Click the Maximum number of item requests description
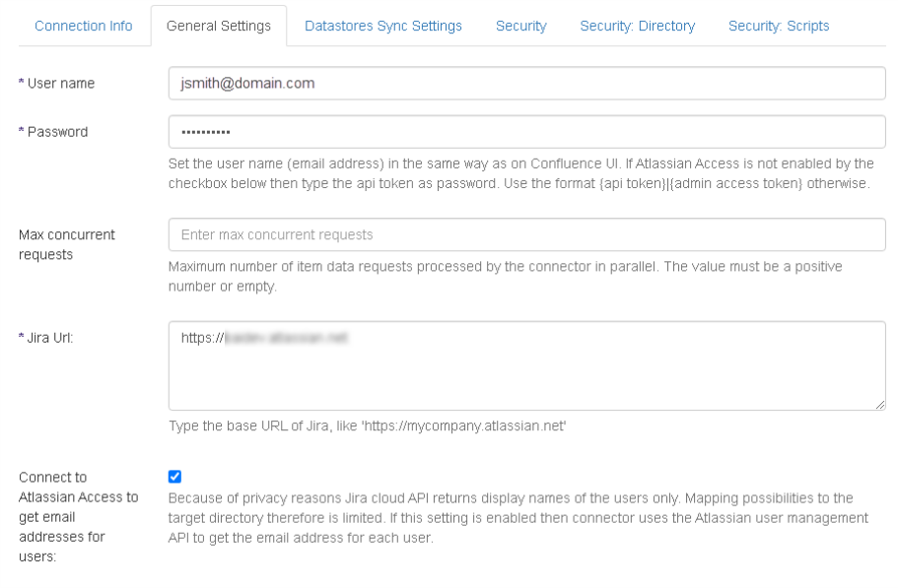 point(505,276)
